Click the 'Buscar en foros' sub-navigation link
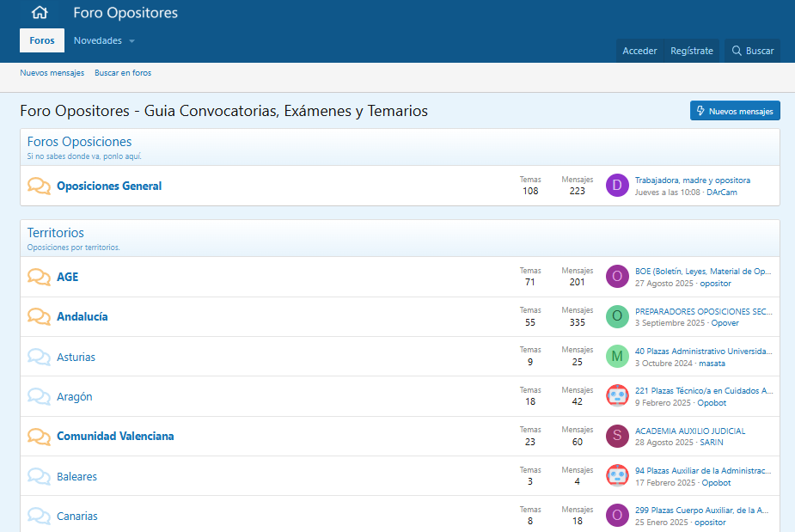Screen dimensions: 795x532 [x=123, y=73]
